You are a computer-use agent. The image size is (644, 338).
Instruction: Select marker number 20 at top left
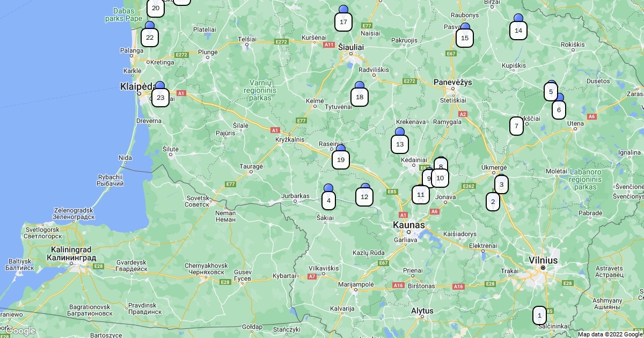coord(156,8)
